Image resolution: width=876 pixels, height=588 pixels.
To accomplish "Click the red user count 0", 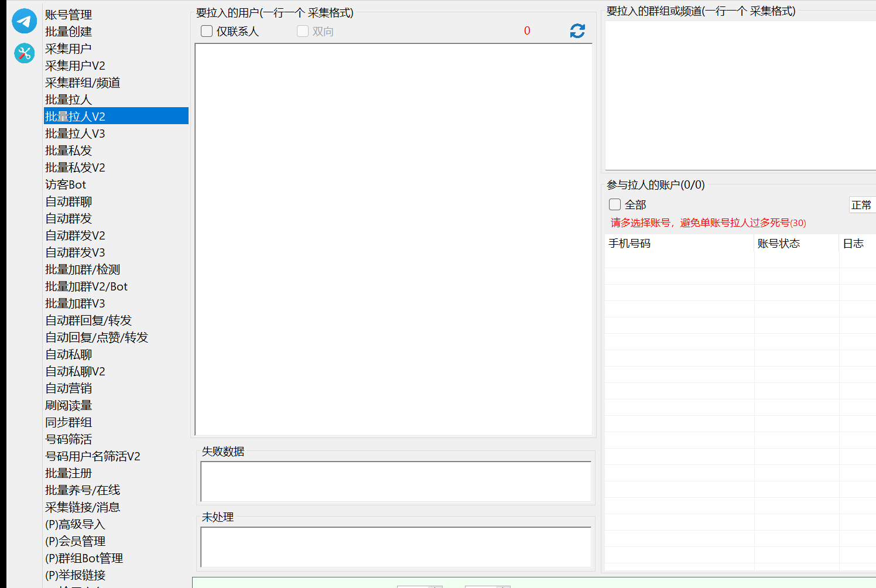I will [x=527, y=31].
